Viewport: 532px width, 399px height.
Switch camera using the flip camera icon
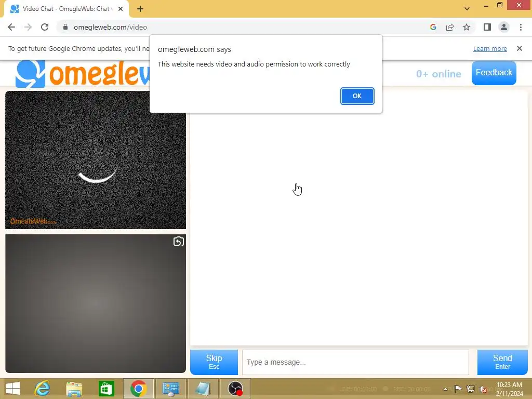click(x=179, y=241)
